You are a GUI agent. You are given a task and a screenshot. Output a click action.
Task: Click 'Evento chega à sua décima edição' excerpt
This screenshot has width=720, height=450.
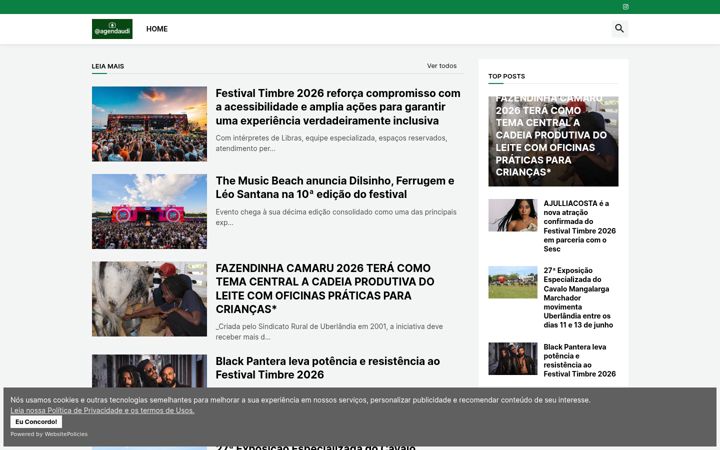[336, 217]
